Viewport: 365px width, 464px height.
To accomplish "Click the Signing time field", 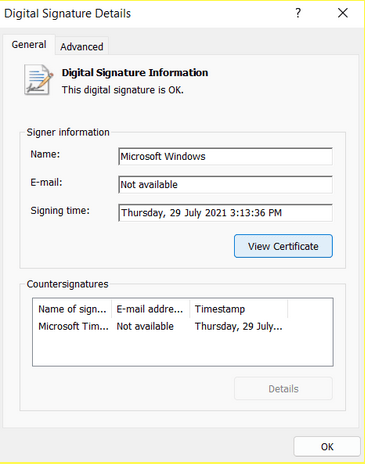I will click(x=225, y=213).
